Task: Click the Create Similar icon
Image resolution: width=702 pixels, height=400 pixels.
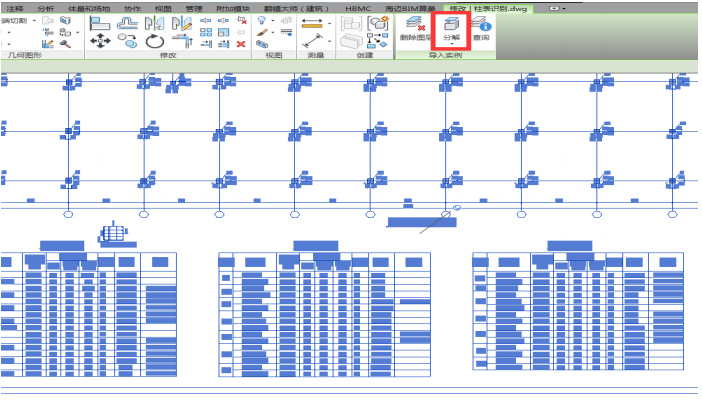Action: pos(378,41)
